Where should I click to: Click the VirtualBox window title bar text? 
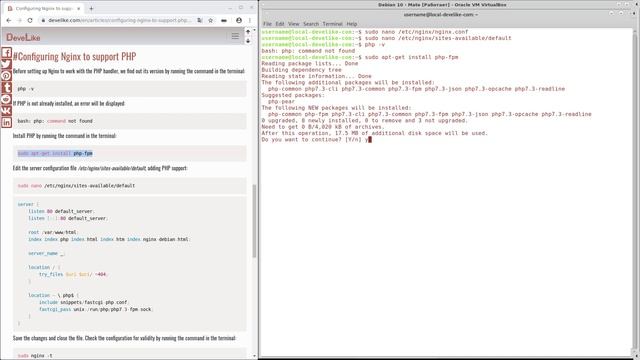coord(442,5)
